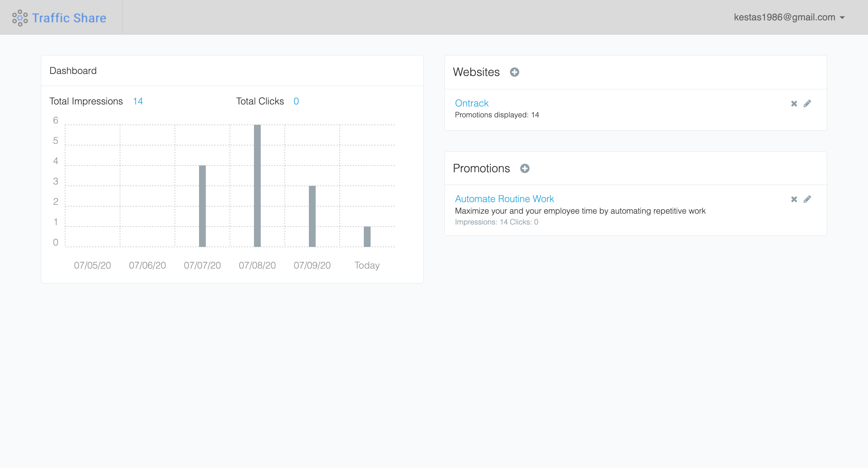Select the 07/08/20 chart bar
Viewport: 868px width, 468px height.
point(257,186)
